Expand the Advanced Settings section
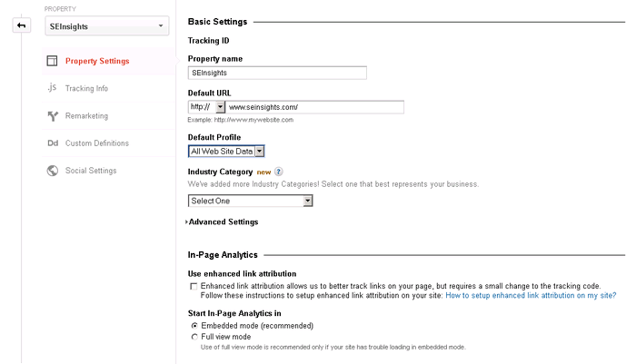Screen dimensions: 636x364 click(223, 222)
